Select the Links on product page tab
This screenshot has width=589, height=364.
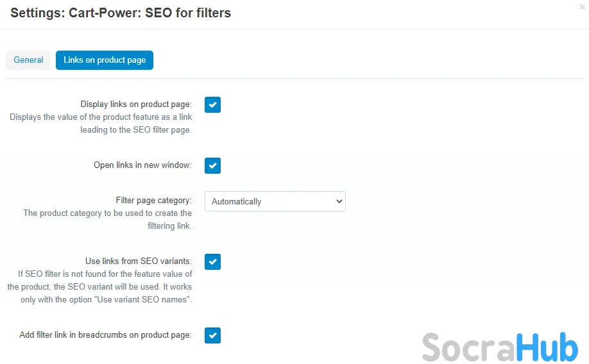(x=105, y=60)
